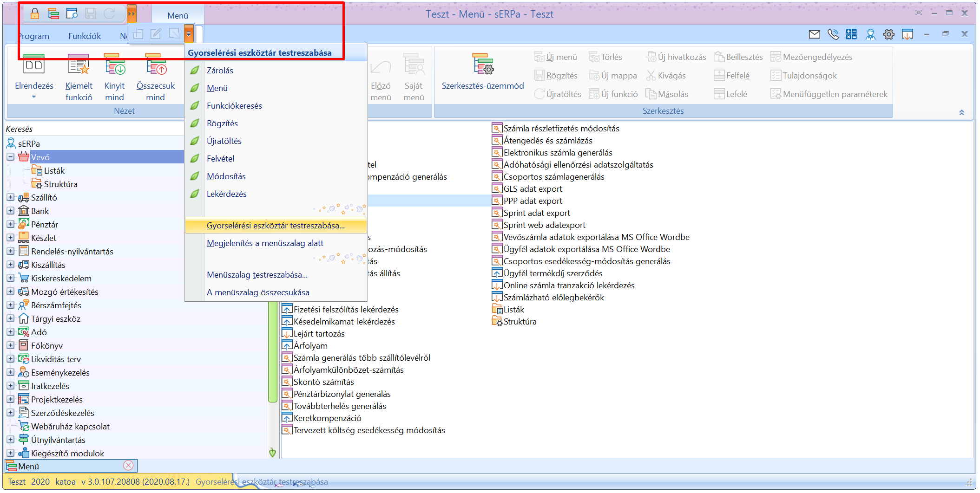Toggle Újratöltés in the customization dropdown list
The height and width of the screenshot is (493, 980).
click(276, 141)
